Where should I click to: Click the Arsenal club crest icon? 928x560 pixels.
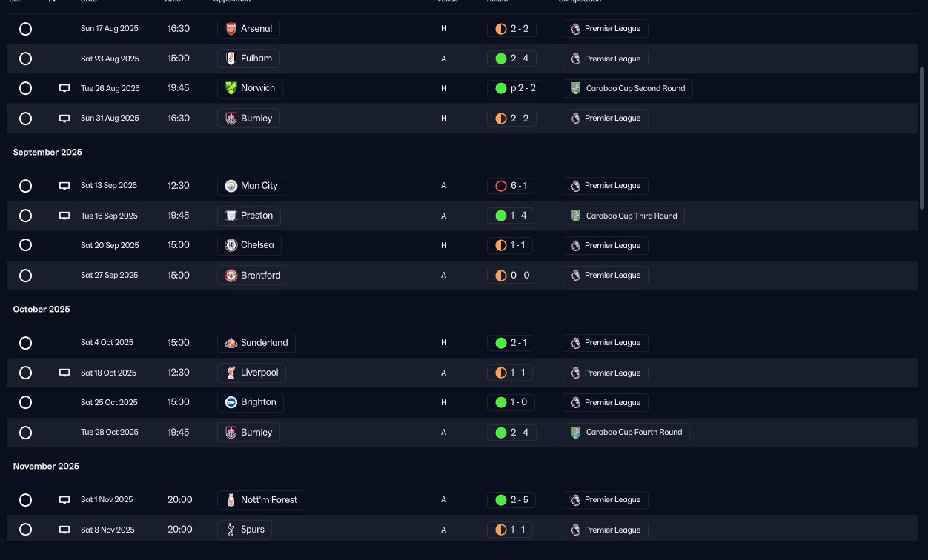(231, 29)
